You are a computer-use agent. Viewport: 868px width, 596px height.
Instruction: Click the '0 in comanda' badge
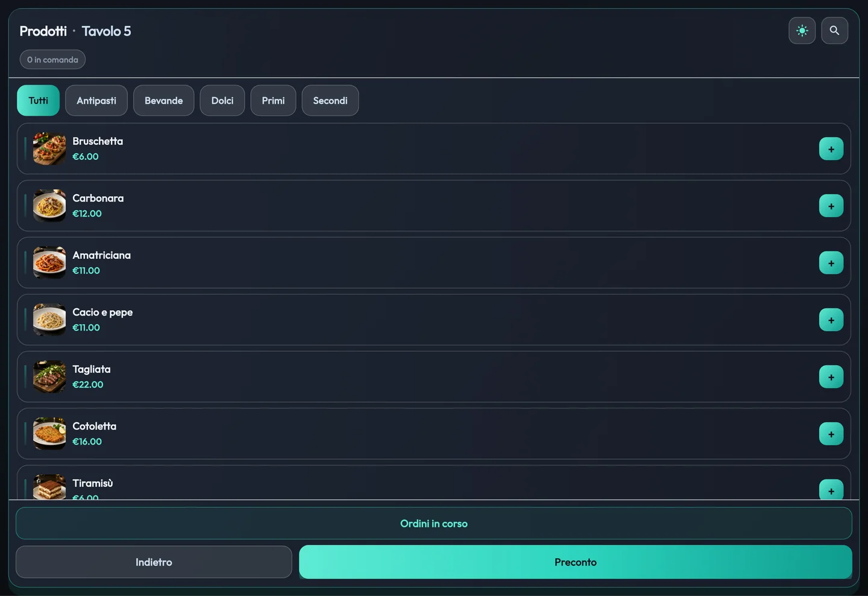pyautogui.click(x=52, y=60)
